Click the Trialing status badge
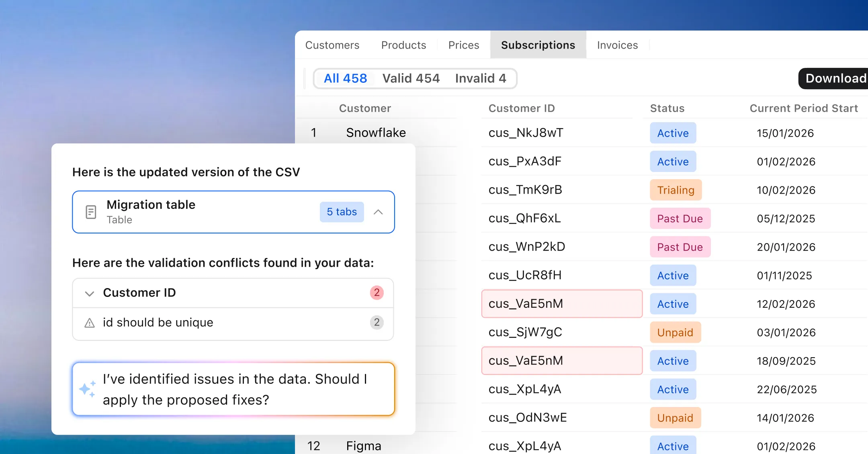 (676, 190)
